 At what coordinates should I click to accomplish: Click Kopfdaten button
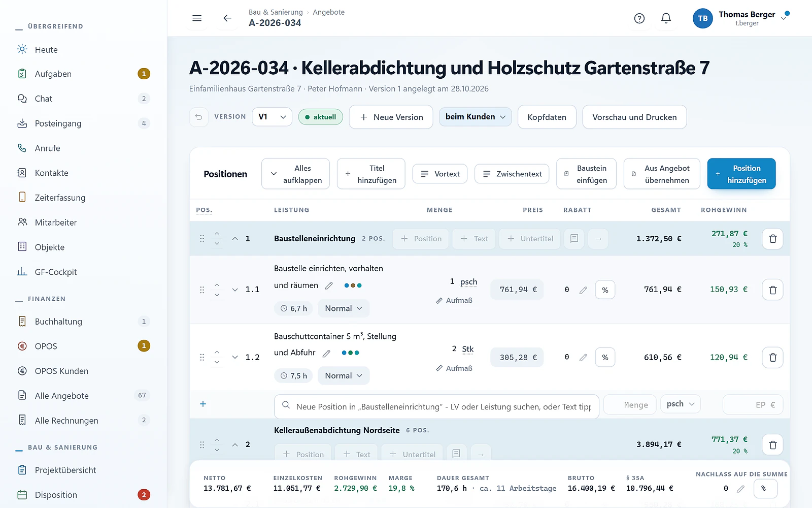pos(547,117)
